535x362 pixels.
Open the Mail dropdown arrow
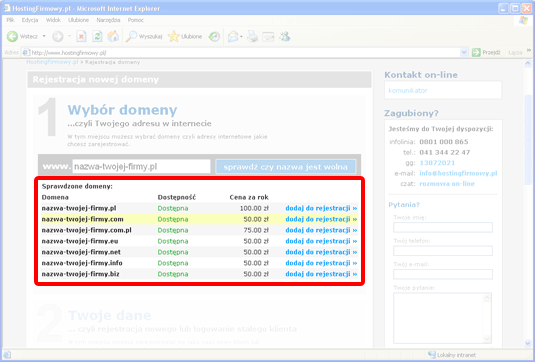[x=241, y=36]
